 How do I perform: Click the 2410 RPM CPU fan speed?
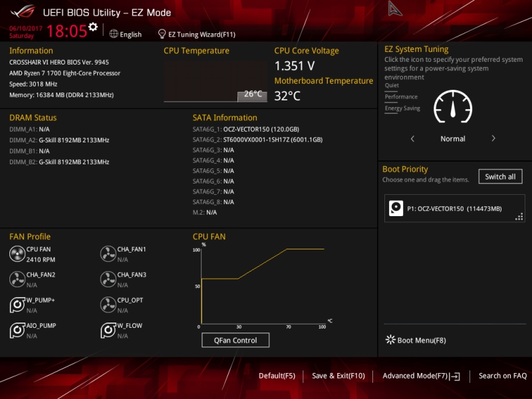[x=41, y=259]
